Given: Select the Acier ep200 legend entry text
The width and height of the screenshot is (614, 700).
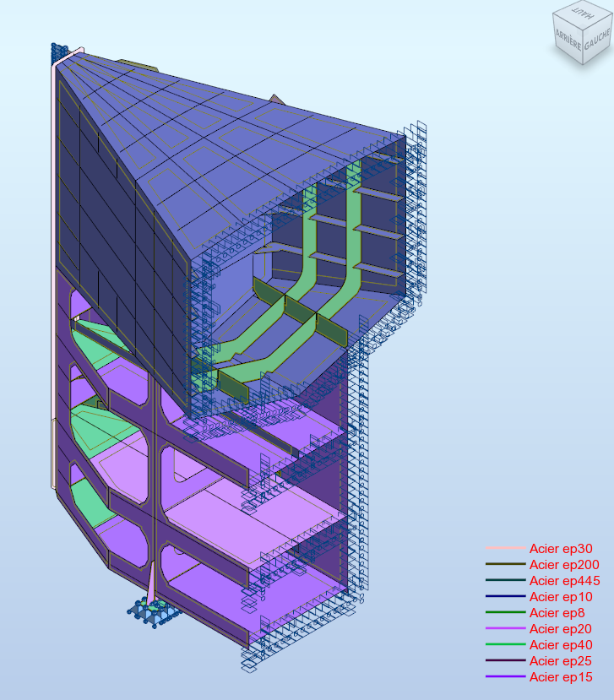Looking at the screenshot, I should click(x=563, y=565).
